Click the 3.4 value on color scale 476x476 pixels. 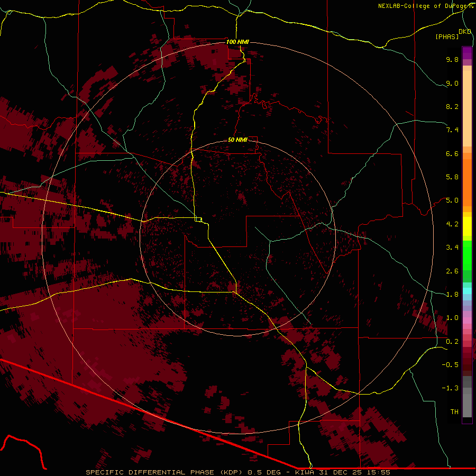coord(452,248)
